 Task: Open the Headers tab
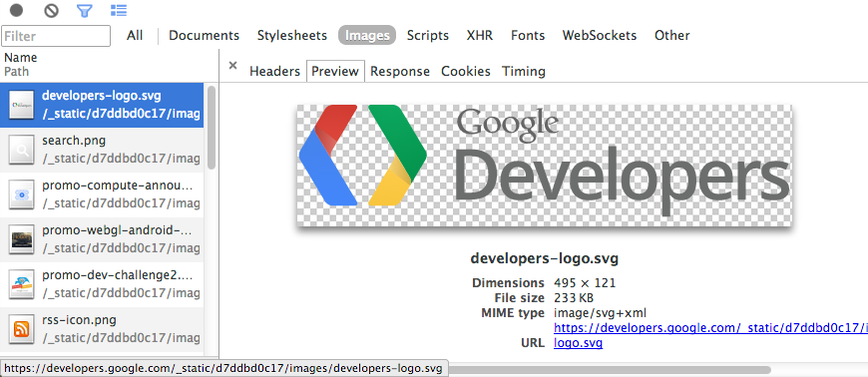(x=274, y=71)
